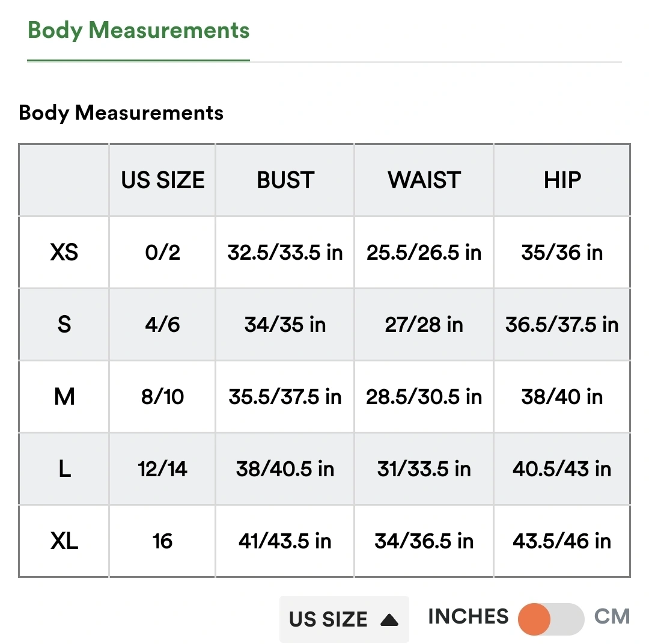Viewport: 649px width, 644px height.
Task: Select the XS size row label
Action: tap(64, 253)
